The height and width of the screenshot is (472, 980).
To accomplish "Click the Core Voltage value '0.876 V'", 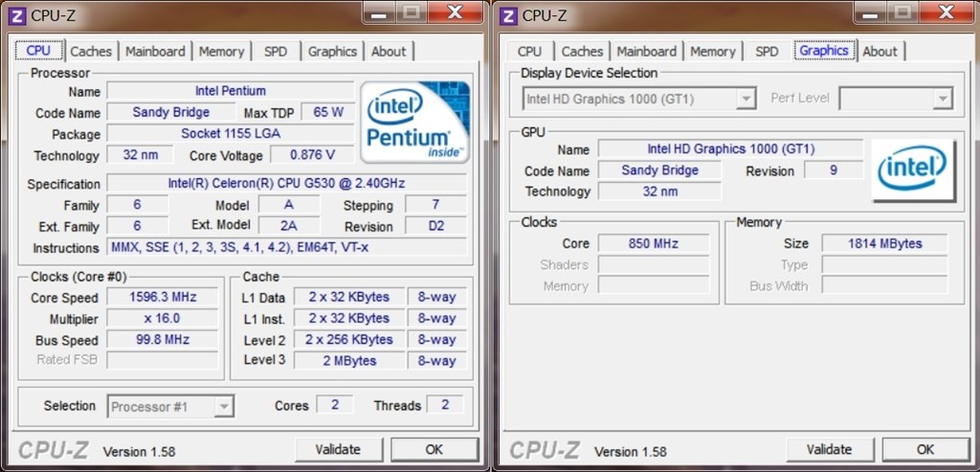I will click(x=312, y=154).
